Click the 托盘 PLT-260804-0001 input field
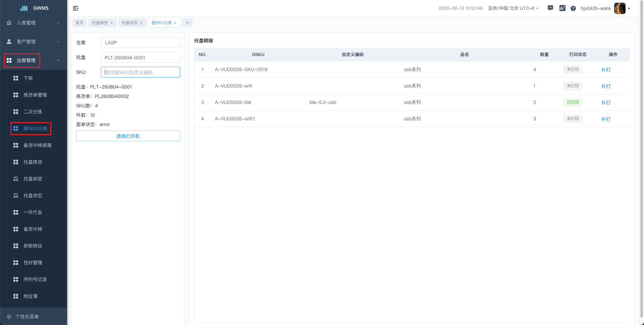 141,57
